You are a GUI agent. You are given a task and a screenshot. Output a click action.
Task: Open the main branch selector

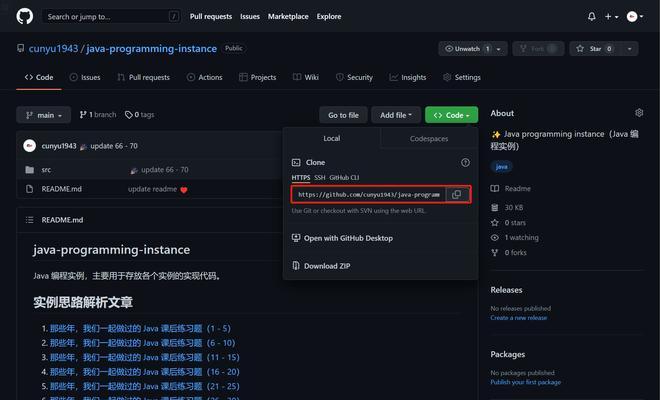click(44, 115)
